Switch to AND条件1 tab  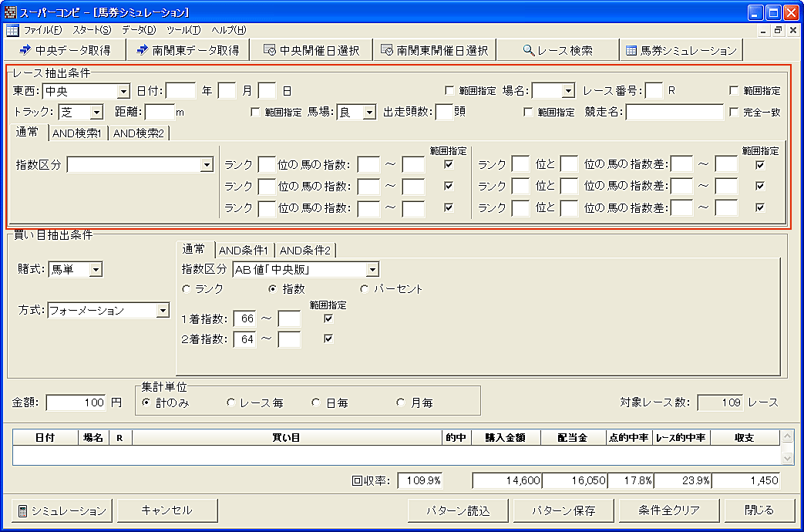coord(244,251)
